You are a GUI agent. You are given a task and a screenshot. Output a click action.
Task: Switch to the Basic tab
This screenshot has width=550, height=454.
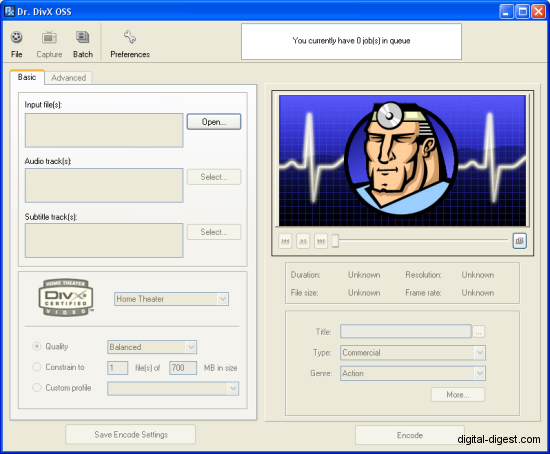(27, 77)
